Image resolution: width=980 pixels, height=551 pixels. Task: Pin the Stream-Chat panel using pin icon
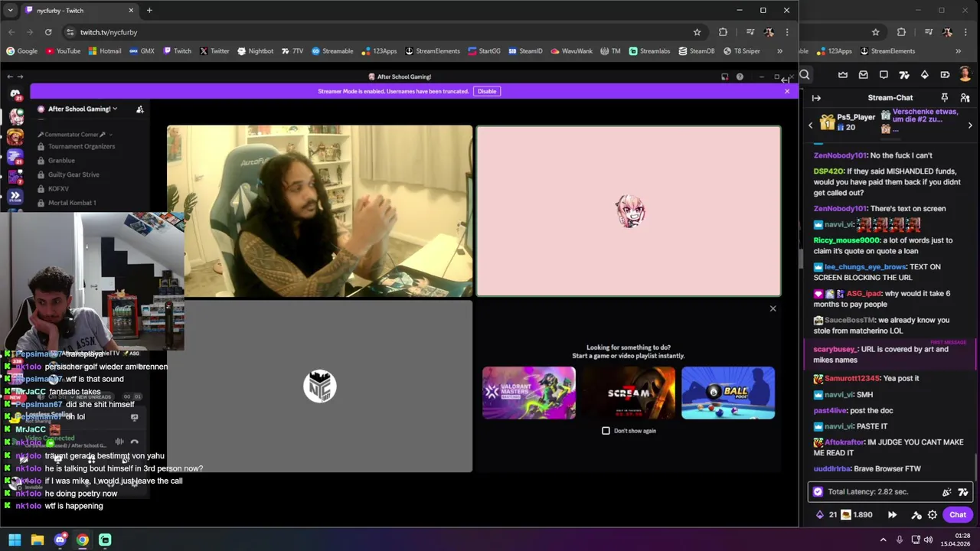pyautogui.click(x=944, y=98)
